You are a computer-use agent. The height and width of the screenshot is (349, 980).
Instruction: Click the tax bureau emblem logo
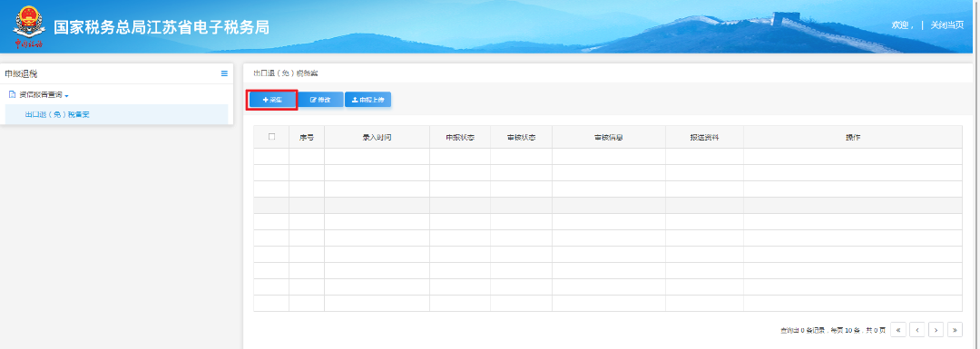pyautogui.click(x=29, y=27)
